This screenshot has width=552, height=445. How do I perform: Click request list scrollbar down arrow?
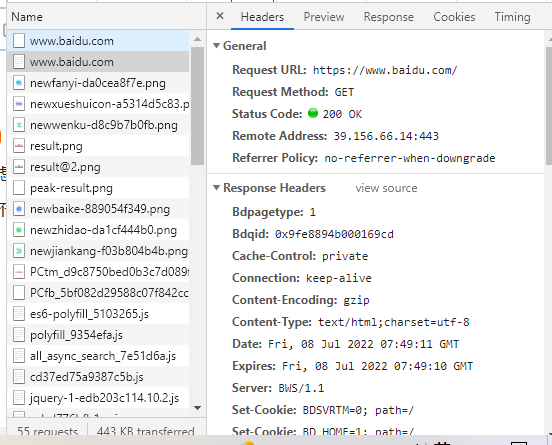[x=197, y=408]
